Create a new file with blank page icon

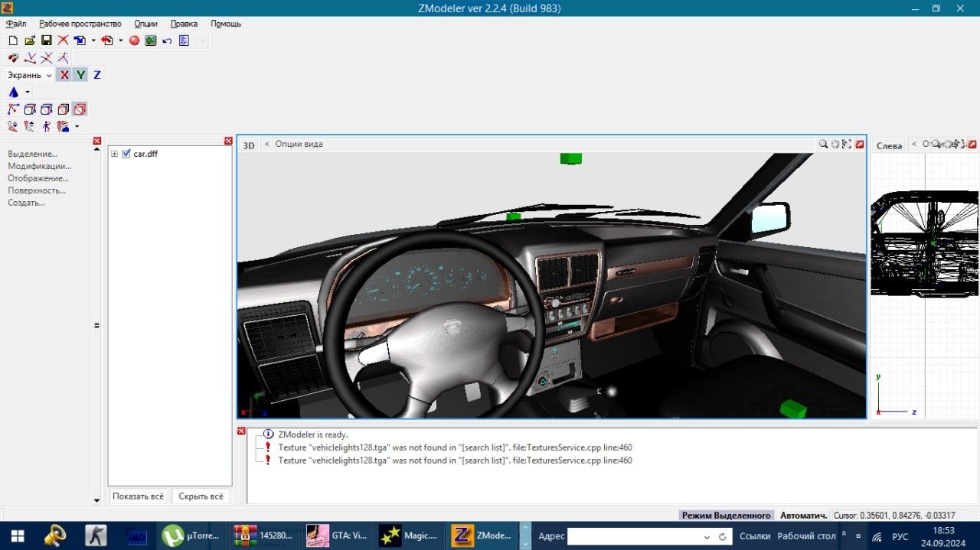click(13, 41)
